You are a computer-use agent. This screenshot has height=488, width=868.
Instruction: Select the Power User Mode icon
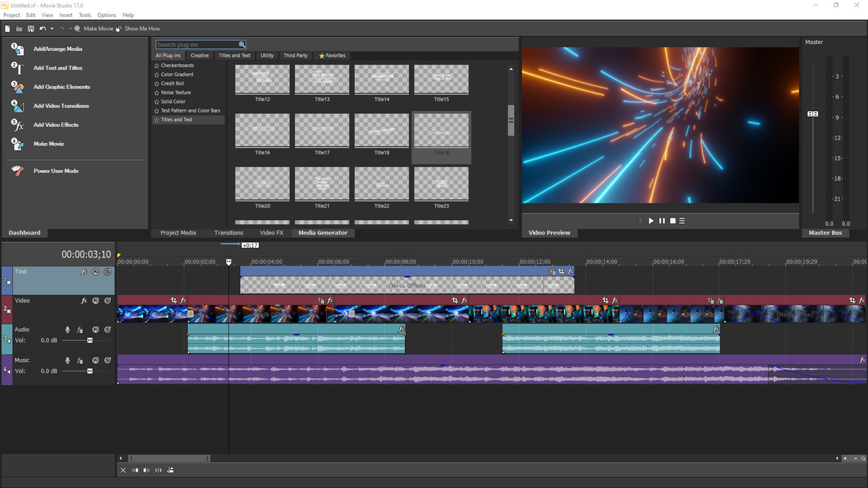point(18,171)
